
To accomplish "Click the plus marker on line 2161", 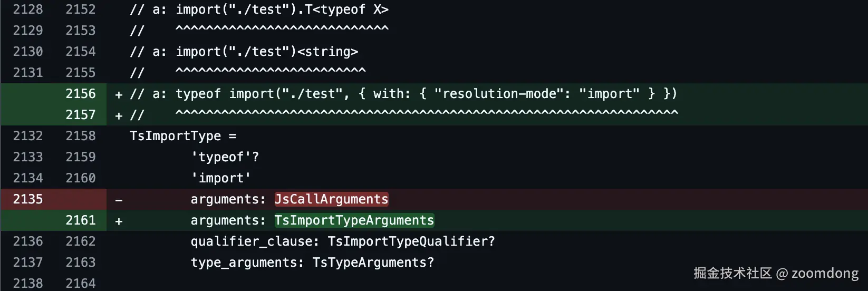I will (119, 221).
